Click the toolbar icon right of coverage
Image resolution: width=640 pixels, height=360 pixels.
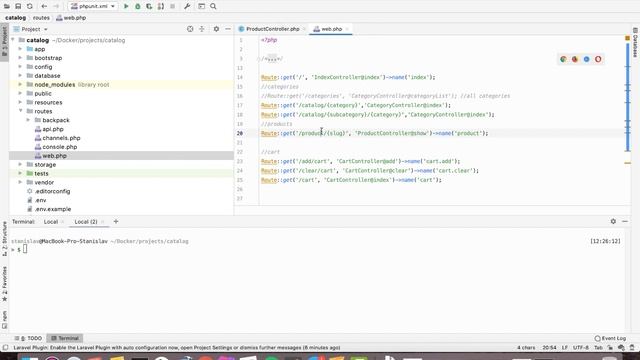161,6
